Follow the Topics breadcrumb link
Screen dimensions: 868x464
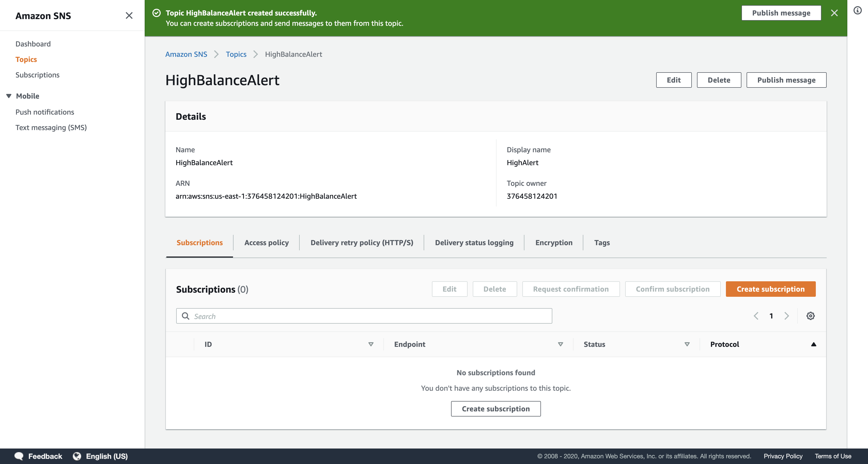click(x=236, y=54)
